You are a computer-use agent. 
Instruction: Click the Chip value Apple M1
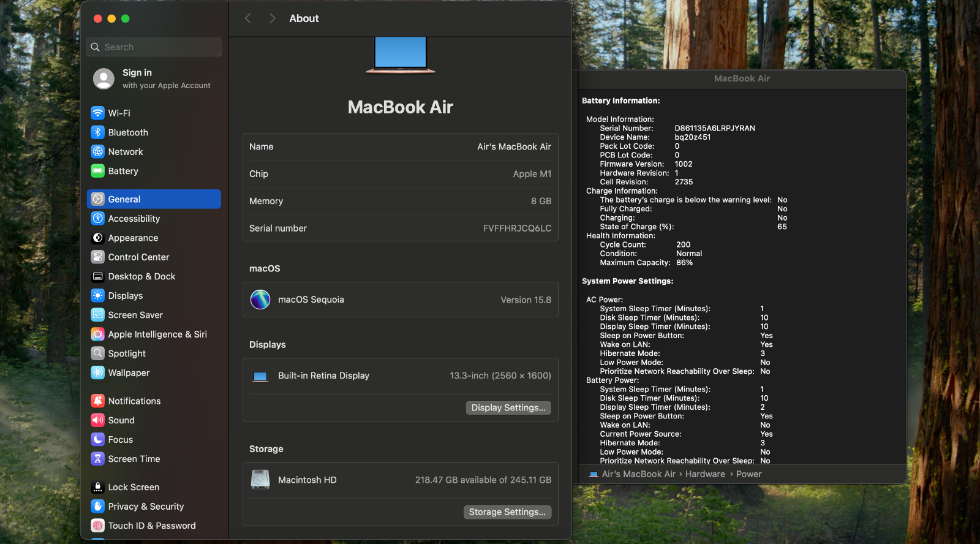tap(532, 174)
